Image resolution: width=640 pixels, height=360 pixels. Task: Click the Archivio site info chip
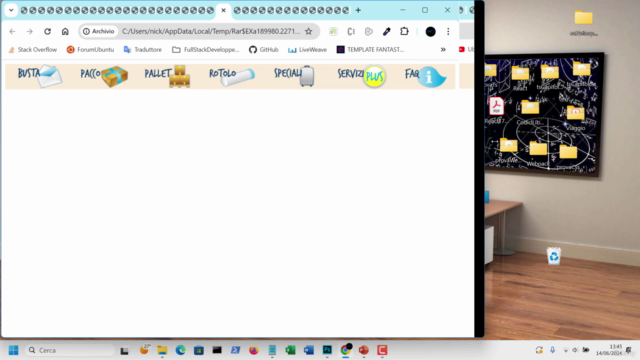pyautogui.click(x=98, y=31)
